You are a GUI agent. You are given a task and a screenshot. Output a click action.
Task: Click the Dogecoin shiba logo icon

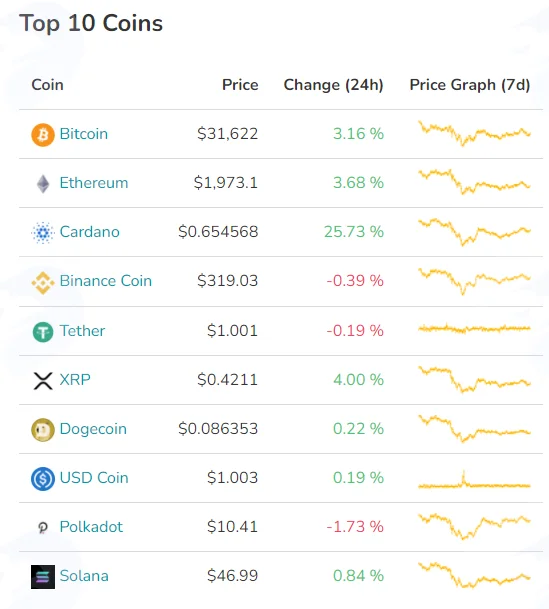[43, 430]
